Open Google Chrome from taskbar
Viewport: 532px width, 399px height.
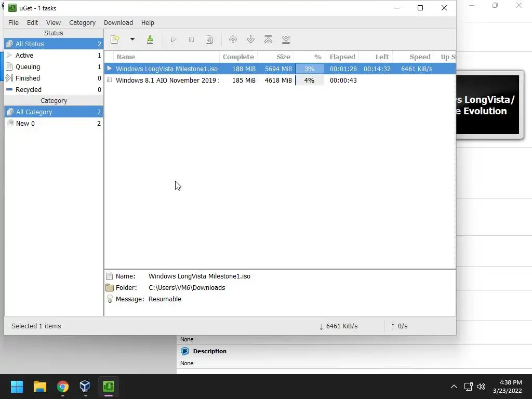pyautogui.click(x=63, y=387)
